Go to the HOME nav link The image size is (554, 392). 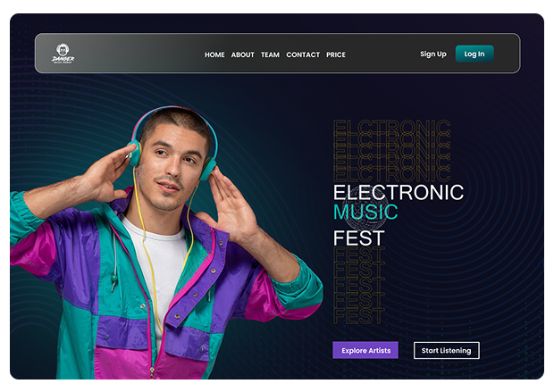click(x=214, y=54)
